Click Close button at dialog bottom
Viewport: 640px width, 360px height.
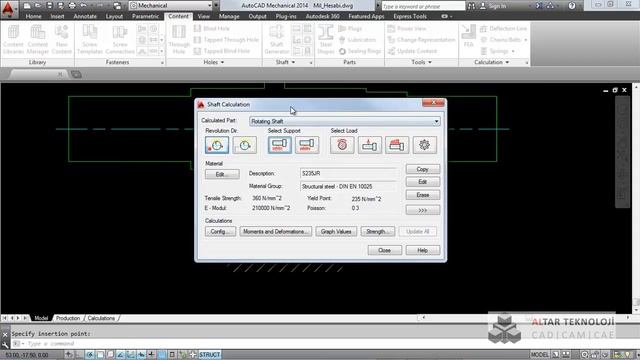[x=384, y=250]
